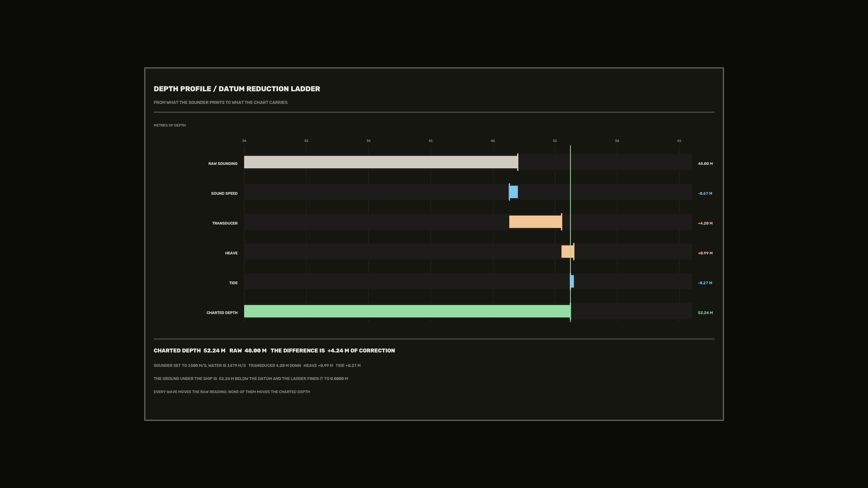The height and width of the screenshot is (488, 868).
Task: Click axis tick label "31"
Action: 306,141
